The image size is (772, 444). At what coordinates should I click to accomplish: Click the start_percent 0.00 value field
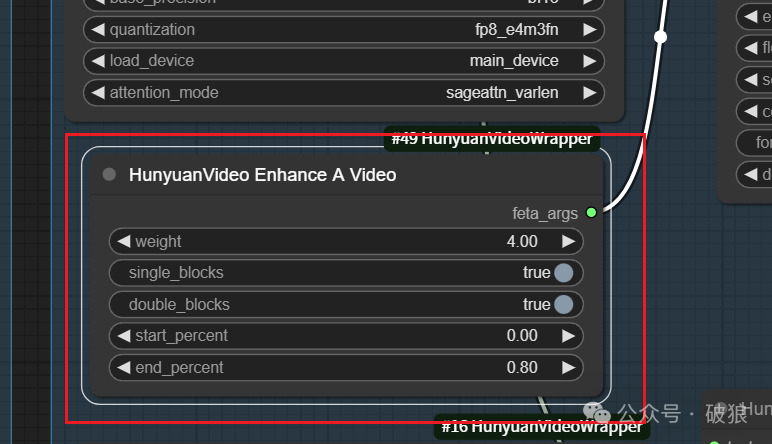(x=346, y=336)
